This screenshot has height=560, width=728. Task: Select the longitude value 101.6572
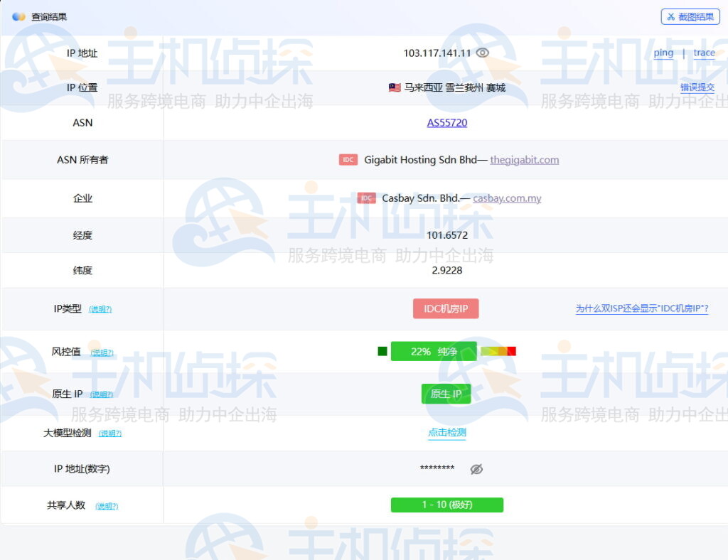447,235
